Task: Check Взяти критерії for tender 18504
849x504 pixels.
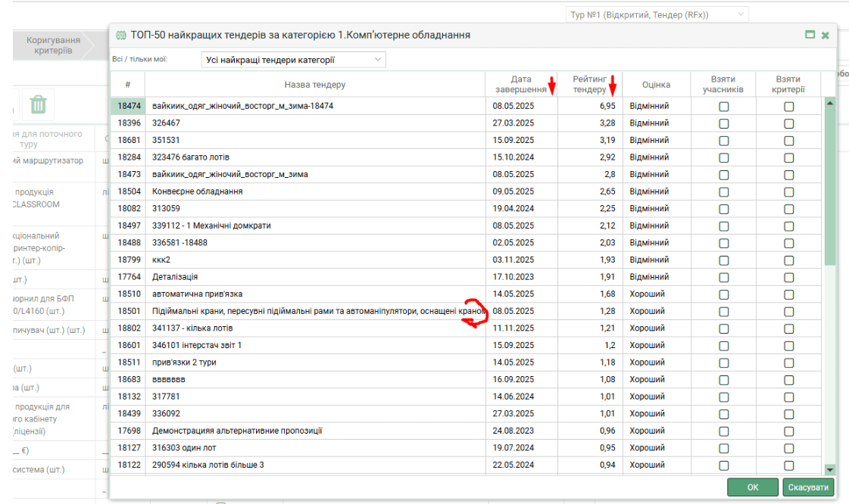Action: (x=789, y=192)
